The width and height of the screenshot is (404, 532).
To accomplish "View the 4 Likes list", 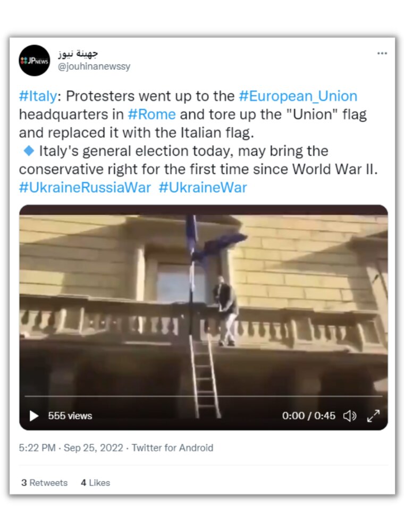I will 96,483.
